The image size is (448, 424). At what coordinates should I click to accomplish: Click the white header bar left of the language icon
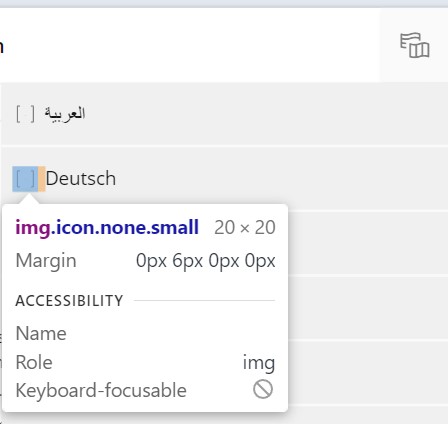(x=190, y=45)
